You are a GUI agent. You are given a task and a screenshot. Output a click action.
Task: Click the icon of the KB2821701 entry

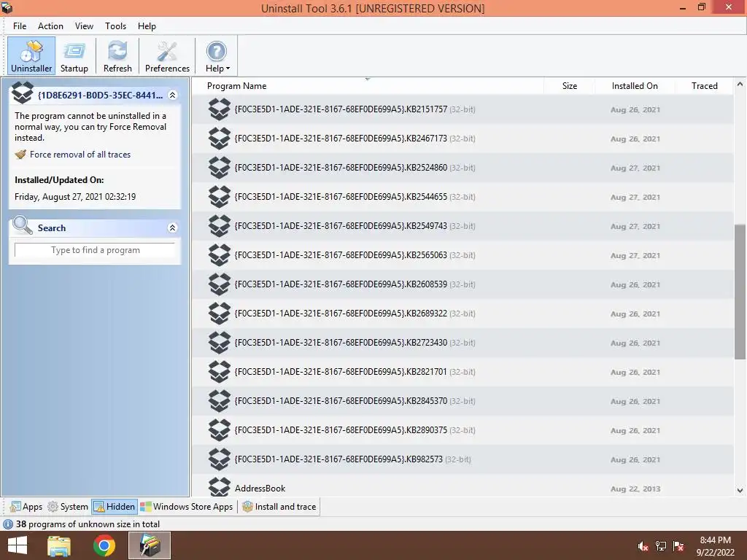(x=220, y=372)
